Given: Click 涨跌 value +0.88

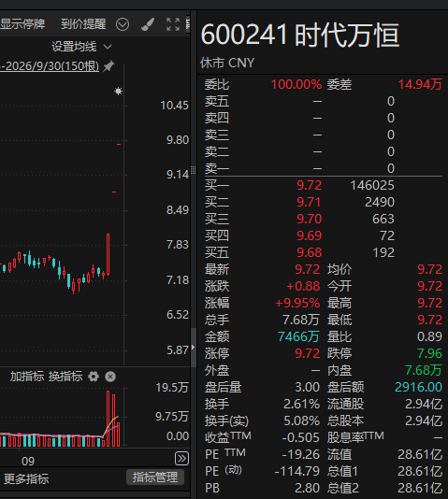Looking at the screenshot, I should tap(303, 287).
